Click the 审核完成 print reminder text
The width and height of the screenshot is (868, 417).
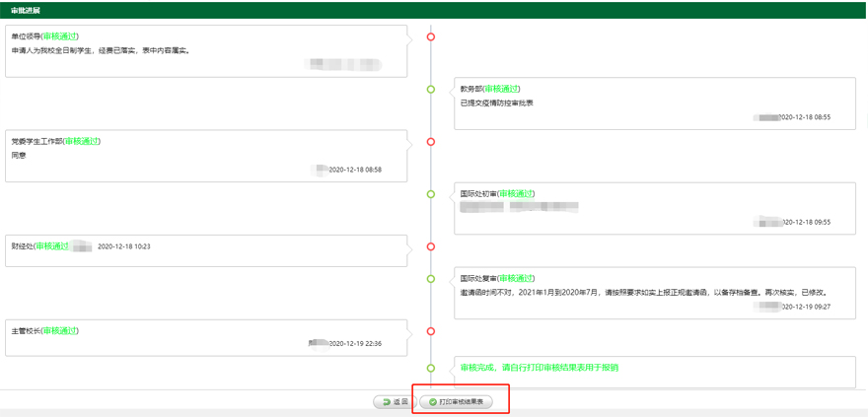point(539,368)
